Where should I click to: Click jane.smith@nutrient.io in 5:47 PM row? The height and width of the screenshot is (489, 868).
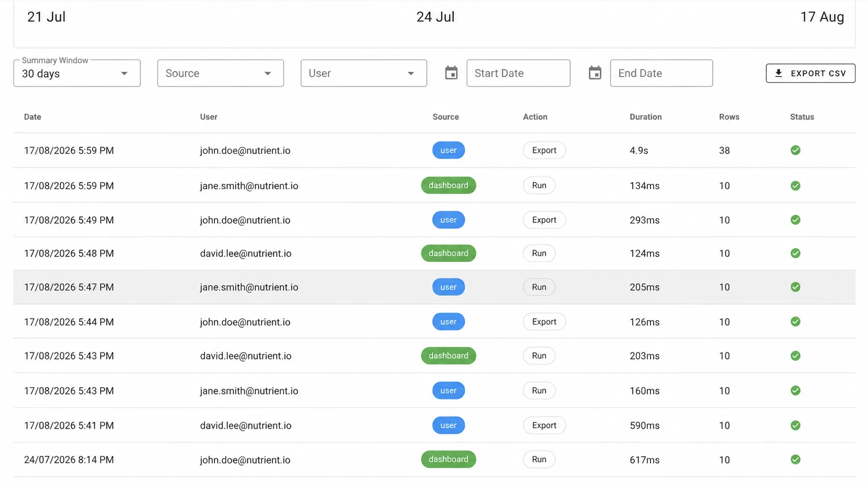point(249,287)
